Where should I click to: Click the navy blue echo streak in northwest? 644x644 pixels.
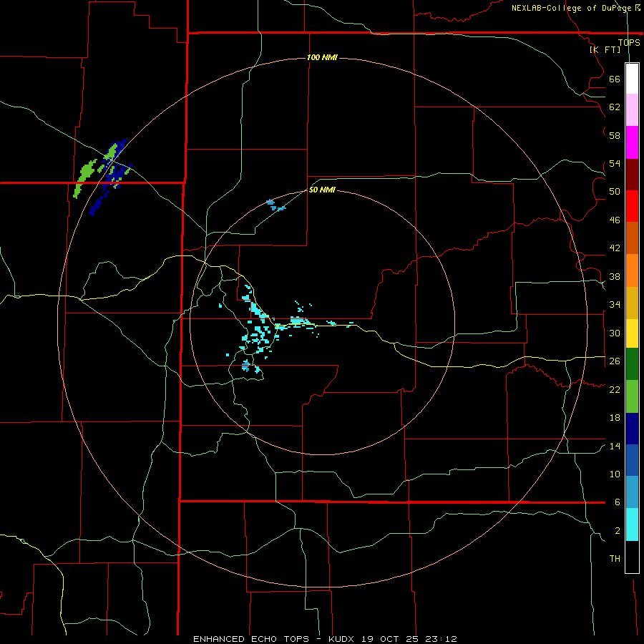click(99, 202)
